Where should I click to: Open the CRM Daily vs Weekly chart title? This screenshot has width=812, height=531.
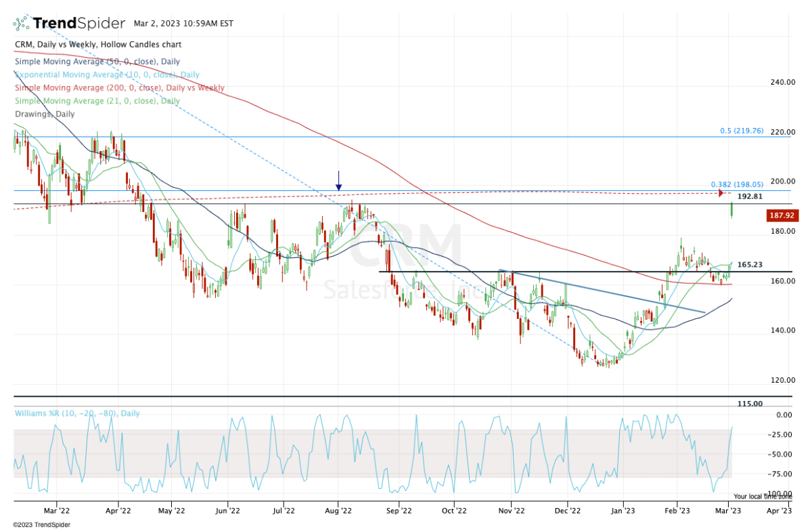tap(97, 45)
